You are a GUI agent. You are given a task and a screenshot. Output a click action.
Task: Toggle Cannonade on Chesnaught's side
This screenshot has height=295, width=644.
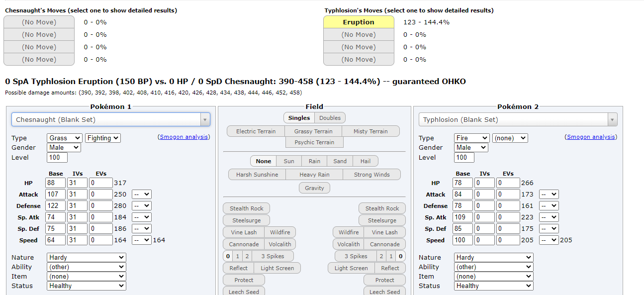pyautogui.click(x=244, y=244)
